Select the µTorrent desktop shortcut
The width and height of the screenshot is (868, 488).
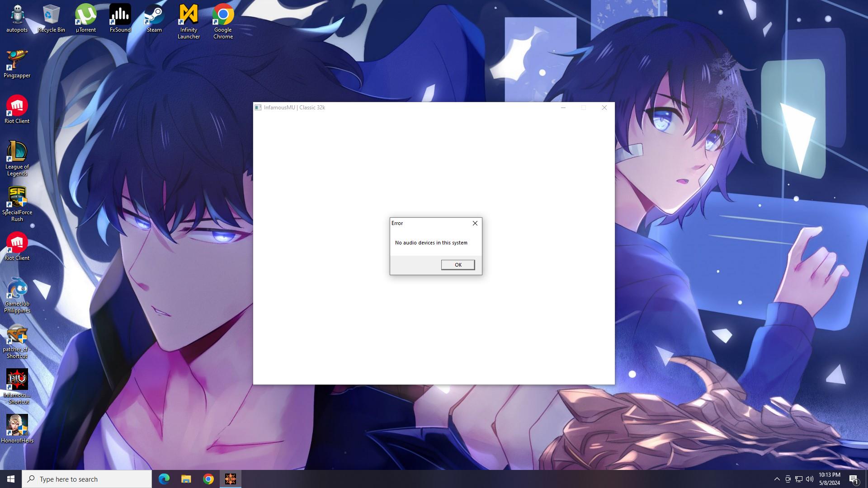pos(85,19)
